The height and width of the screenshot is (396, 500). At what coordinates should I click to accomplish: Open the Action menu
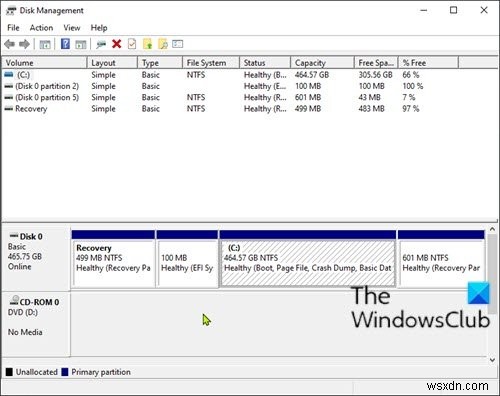point(41,28)
